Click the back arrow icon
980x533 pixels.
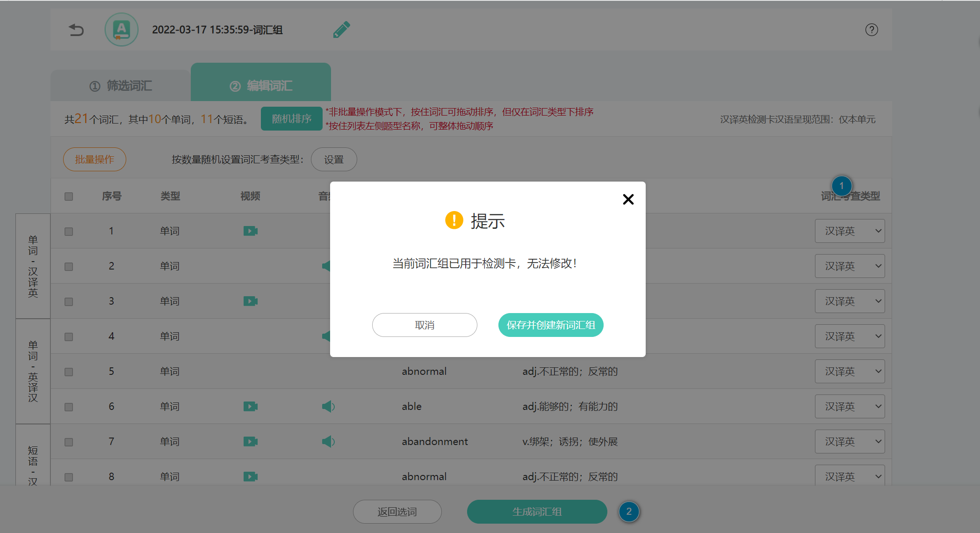point(76,30)
